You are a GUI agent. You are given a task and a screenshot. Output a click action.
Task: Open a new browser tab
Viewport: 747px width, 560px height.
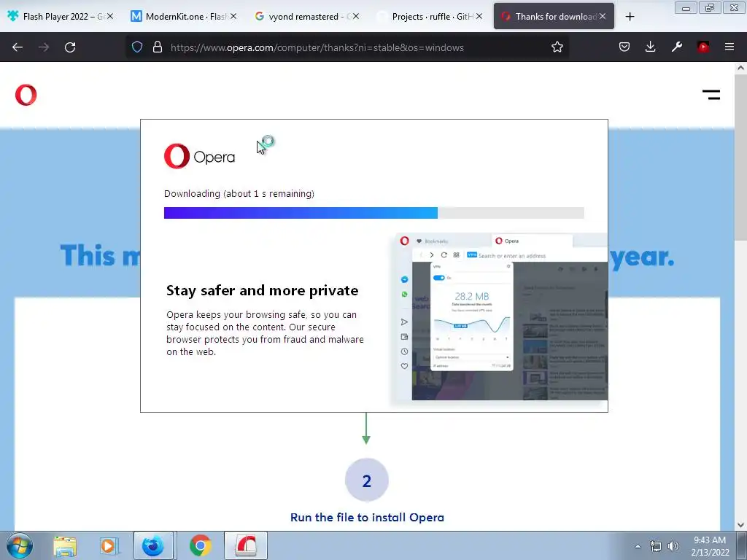(x=630, y=17)
